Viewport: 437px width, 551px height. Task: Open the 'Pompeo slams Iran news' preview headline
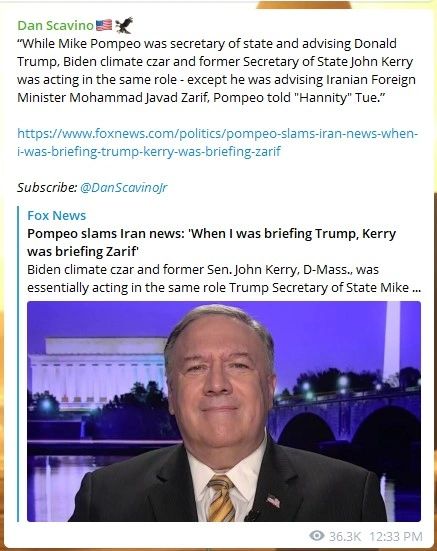(211, 242)
